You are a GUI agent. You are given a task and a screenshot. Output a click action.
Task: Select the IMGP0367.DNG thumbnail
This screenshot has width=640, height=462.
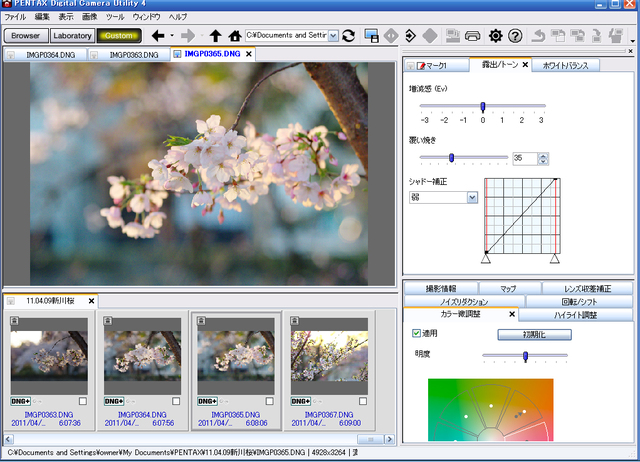pos(329,356)
